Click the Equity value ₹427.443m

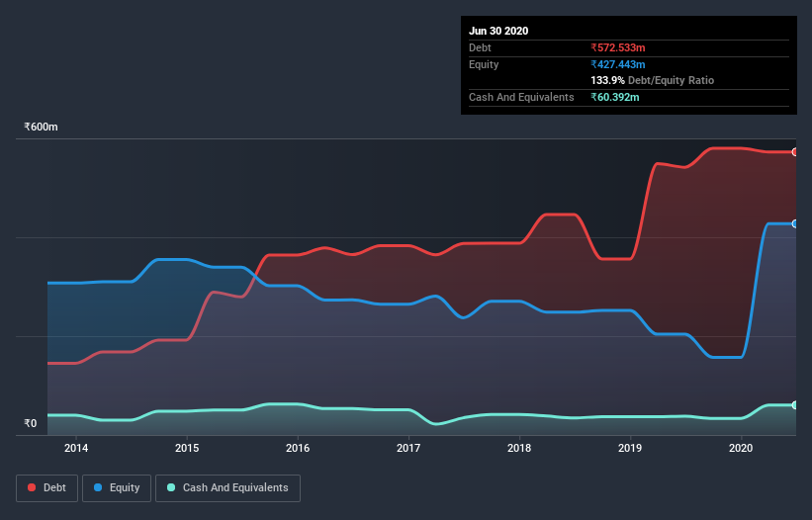[618, 64]
